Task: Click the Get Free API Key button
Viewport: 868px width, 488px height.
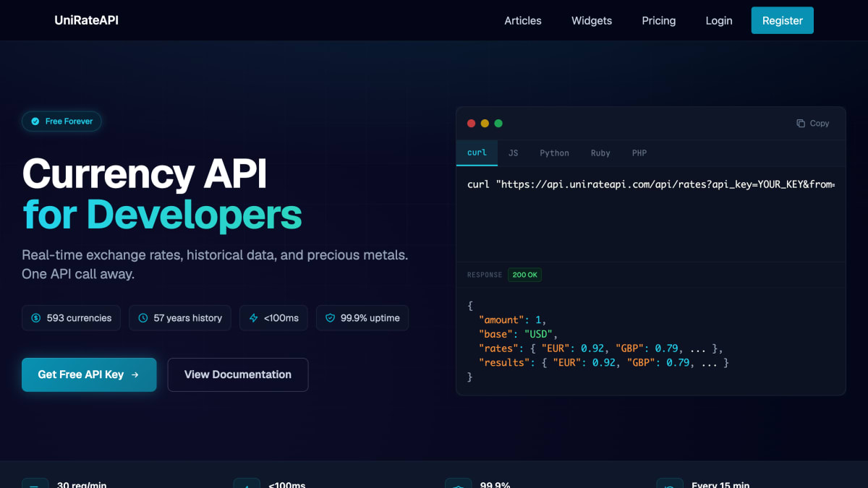Action: click(x=89, y=374)
